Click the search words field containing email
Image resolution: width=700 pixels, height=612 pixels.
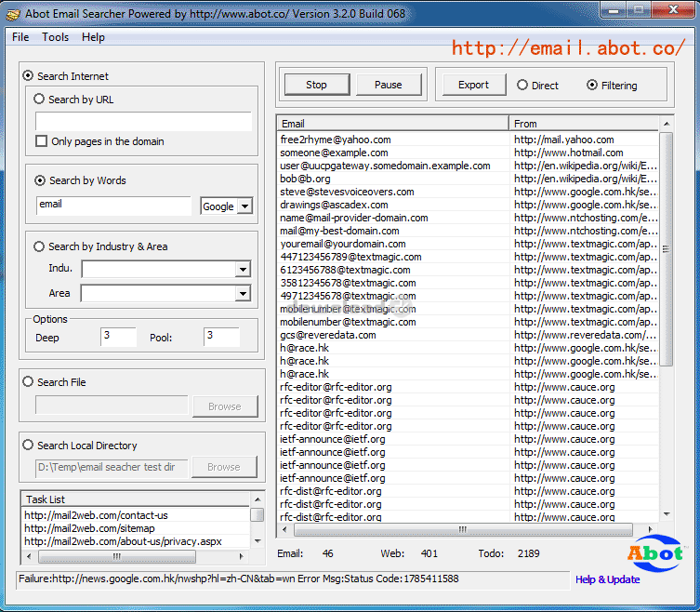(113, 206)
